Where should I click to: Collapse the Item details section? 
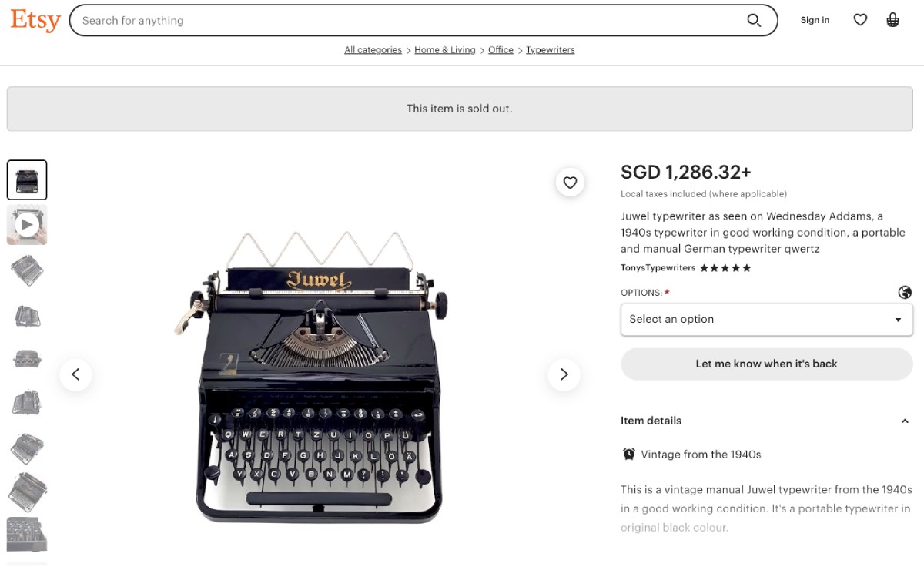pyautogui.click(x=905, y=421)
